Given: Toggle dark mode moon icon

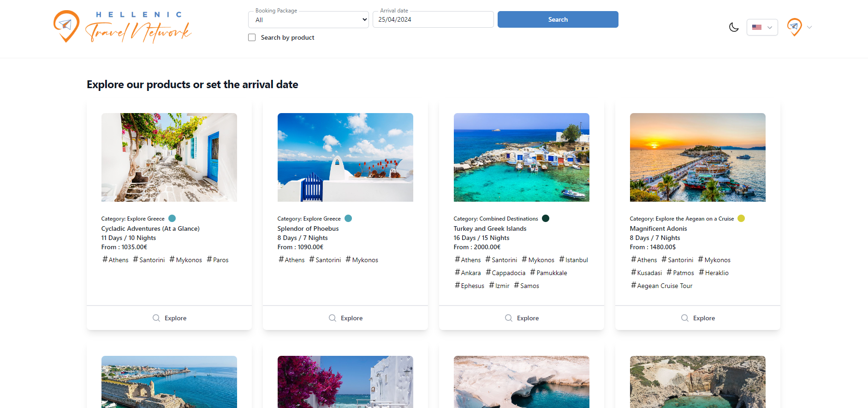Looking at the screenshot, I should coord(733,27).
